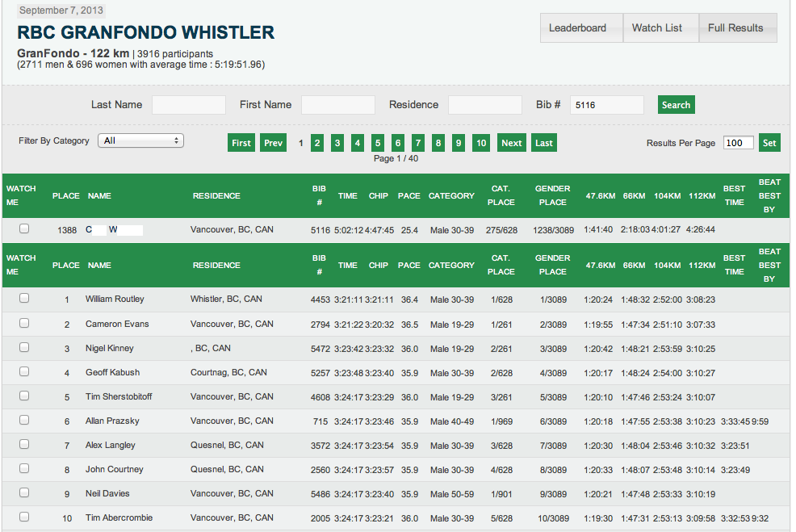This screenshot has height=532, width=796.
Task: Click the First Name input field
Action: [x=337, y=105]
